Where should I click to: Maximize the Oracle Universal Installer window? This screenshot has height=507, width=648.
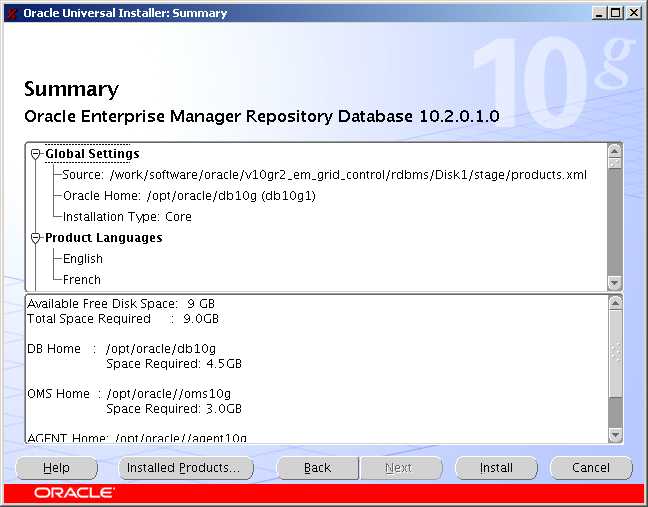[616, 13]
